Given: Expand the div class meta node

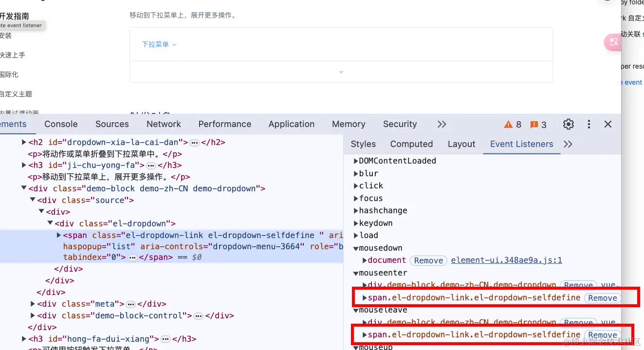Looking at the screenshot, I should pyautogui.click(x=33, y=304).
